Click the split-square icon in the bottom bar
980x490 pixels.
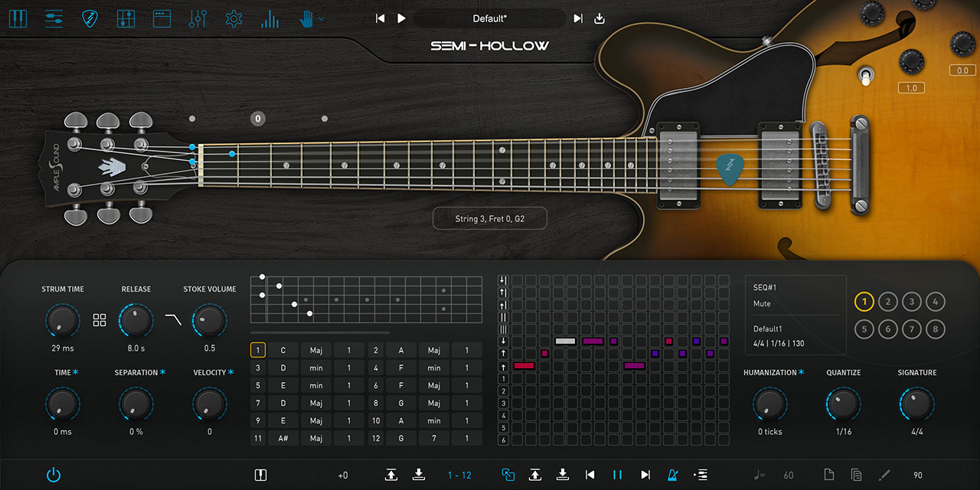click(260, 475)
